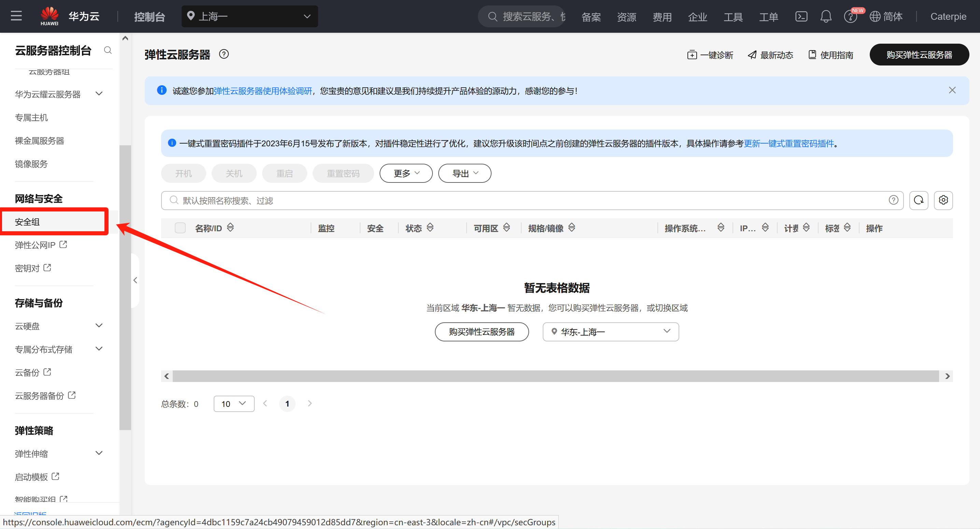
Task: Click black 购买弹性云服务器 button top right
Action: coord(919,54)
